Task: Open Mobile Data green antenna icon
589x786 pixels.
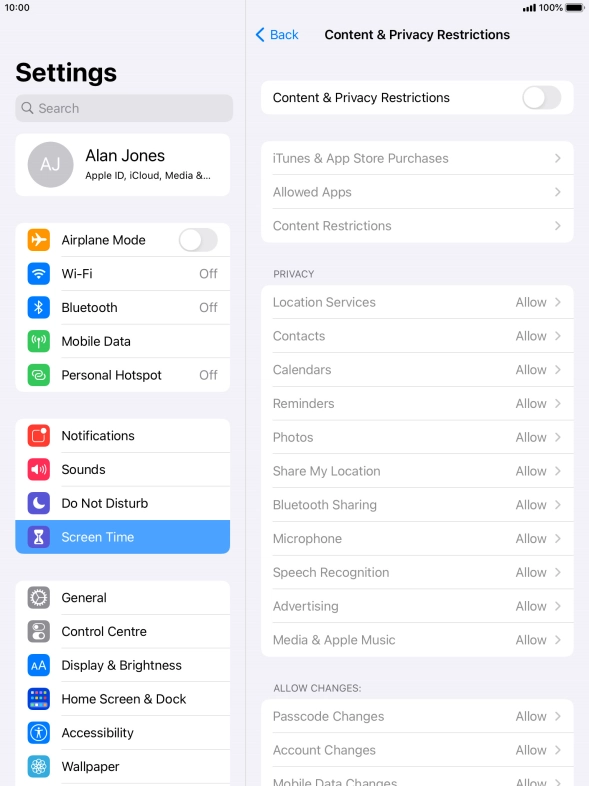Action: pyautogui.click(x=39, y=341)
